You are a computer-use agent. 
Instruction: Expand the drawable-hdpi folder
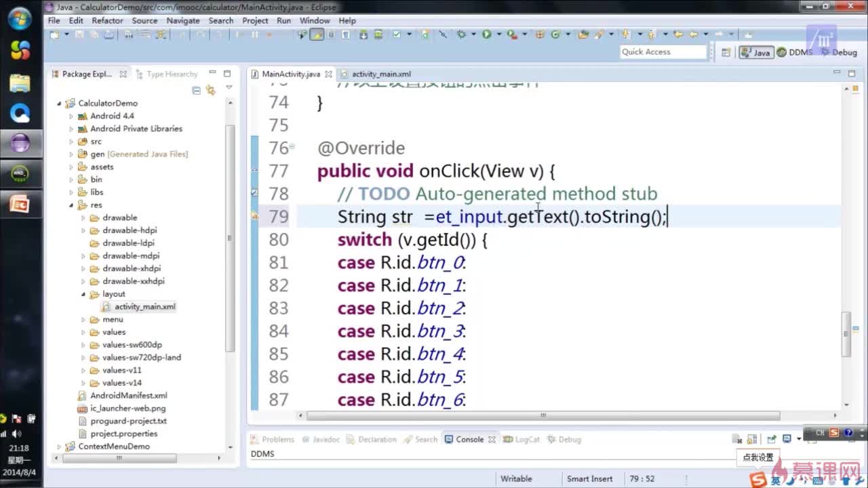tap(83, 230)
